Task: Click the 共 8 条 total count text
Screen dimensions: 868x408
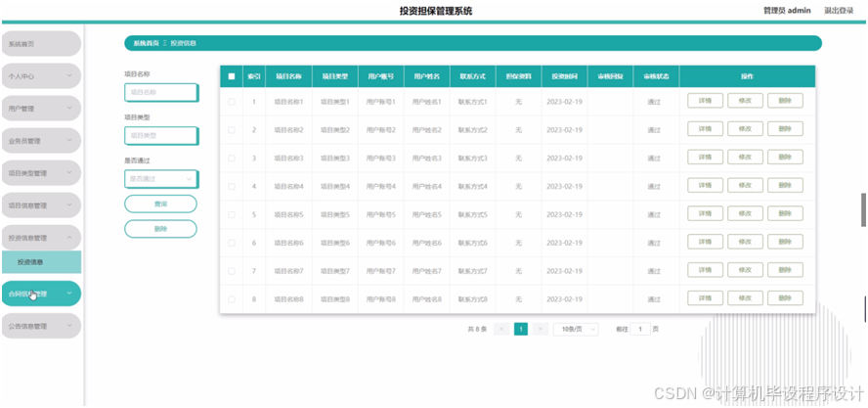Action: [477, 330]
